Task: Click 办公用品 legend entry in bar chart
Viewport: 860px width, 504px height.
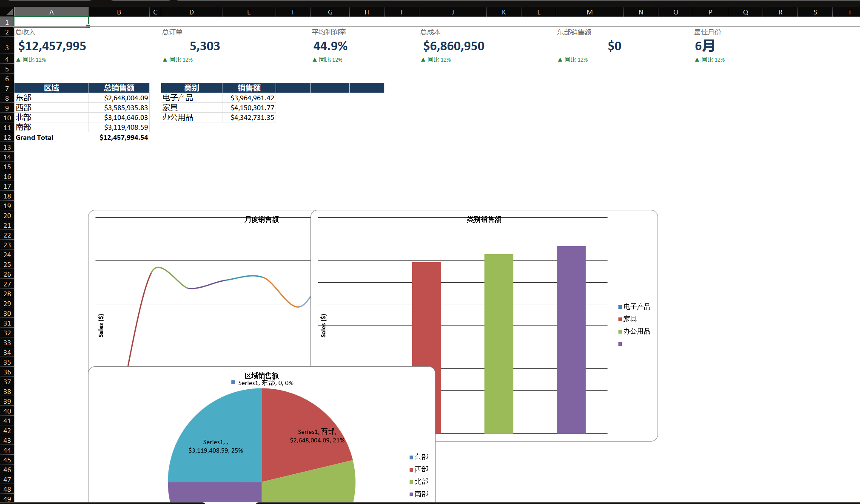Action: [634, 331]
